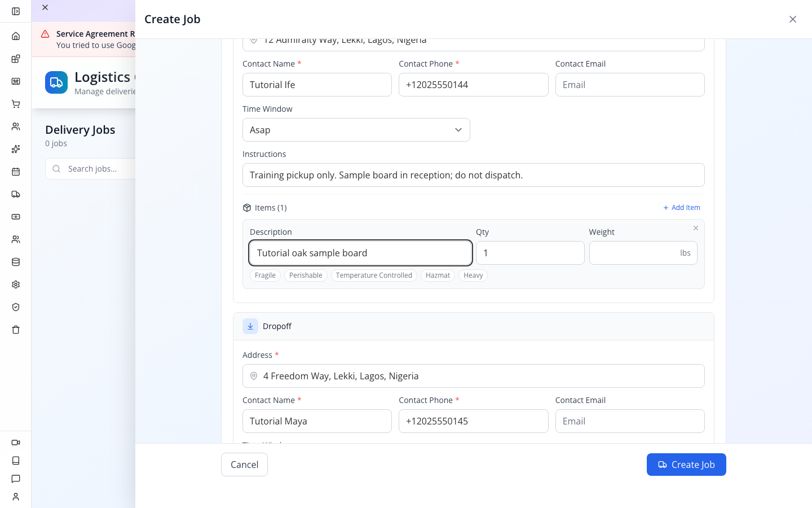The height and width of the screenshot is (508, 812).
Task: Open the sparkles AI sidebar icon
Action: click(x=16, y=149)
